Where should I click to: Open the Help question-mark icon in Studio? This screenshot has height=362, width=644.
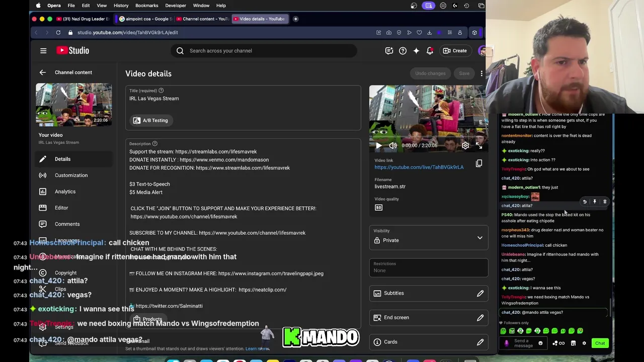point(403,50)
